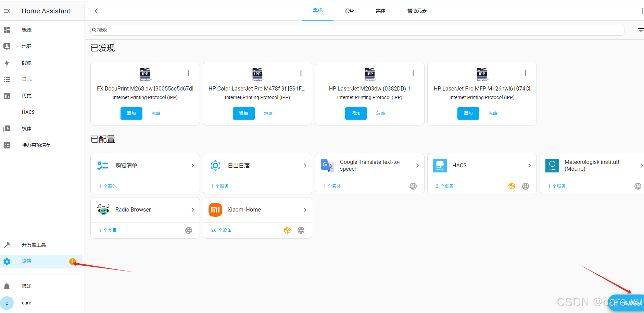Open FX DocuPrint M268 card options menu
644x313 pixels.
189,73
